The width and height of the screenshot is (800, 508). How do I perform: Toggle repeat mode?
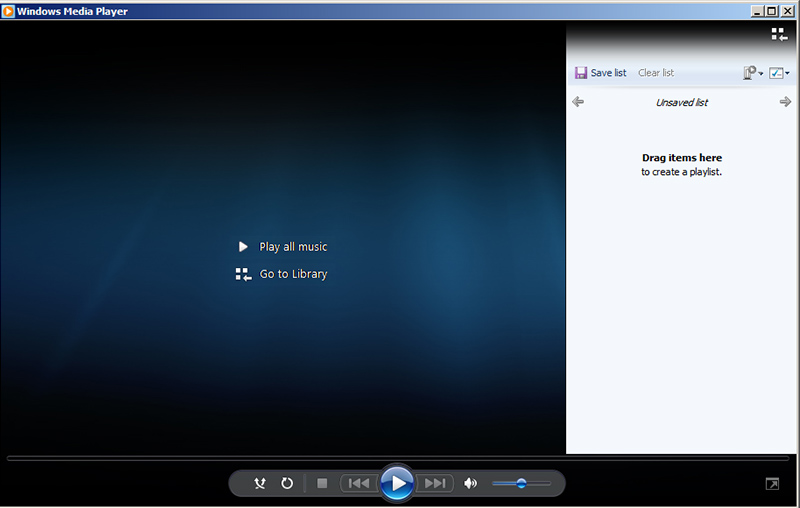click(287, 483)
